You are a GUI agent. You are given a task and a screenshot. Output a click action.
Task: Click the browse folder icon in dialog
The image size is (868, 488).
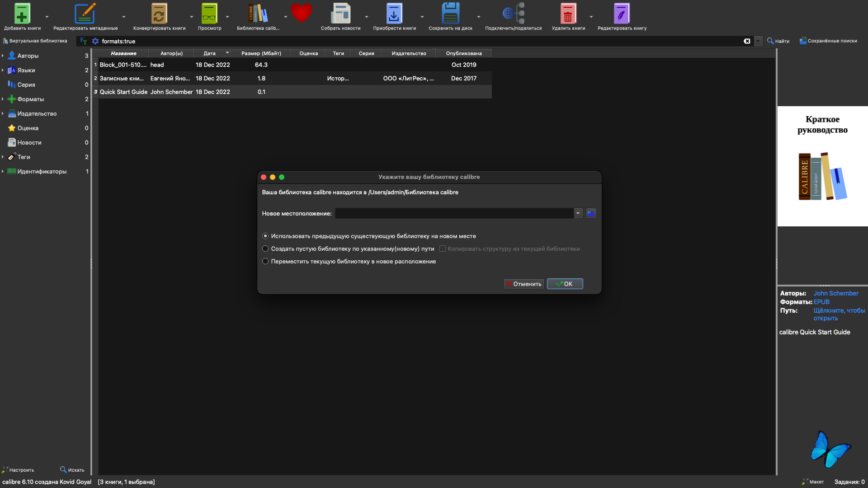[x=591, y=213]
